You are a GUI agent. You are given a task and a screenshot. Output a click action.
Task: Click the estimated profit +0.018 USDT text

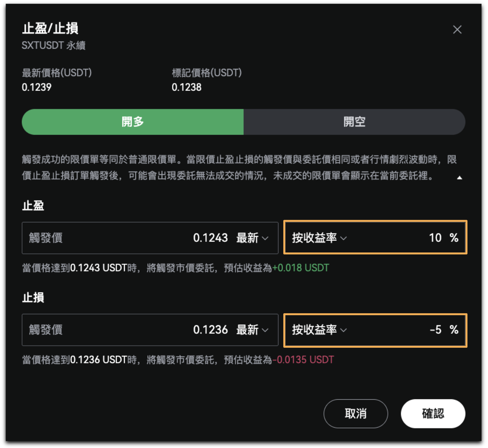(301, 268)
